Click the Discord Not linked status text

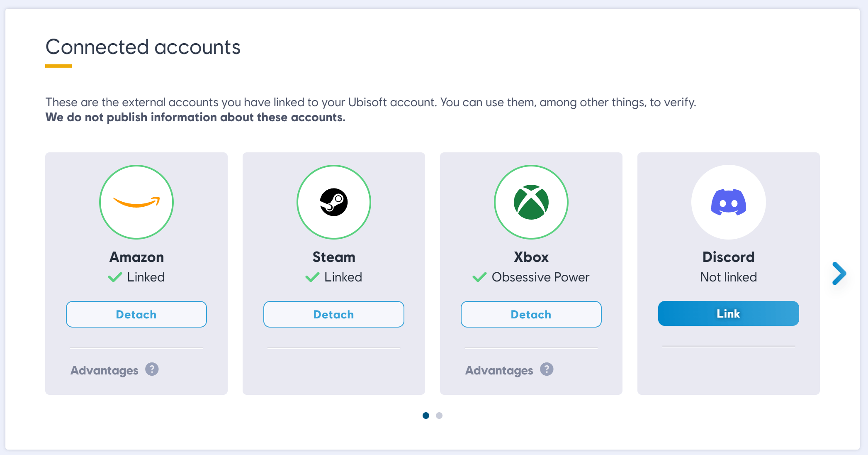729,277
